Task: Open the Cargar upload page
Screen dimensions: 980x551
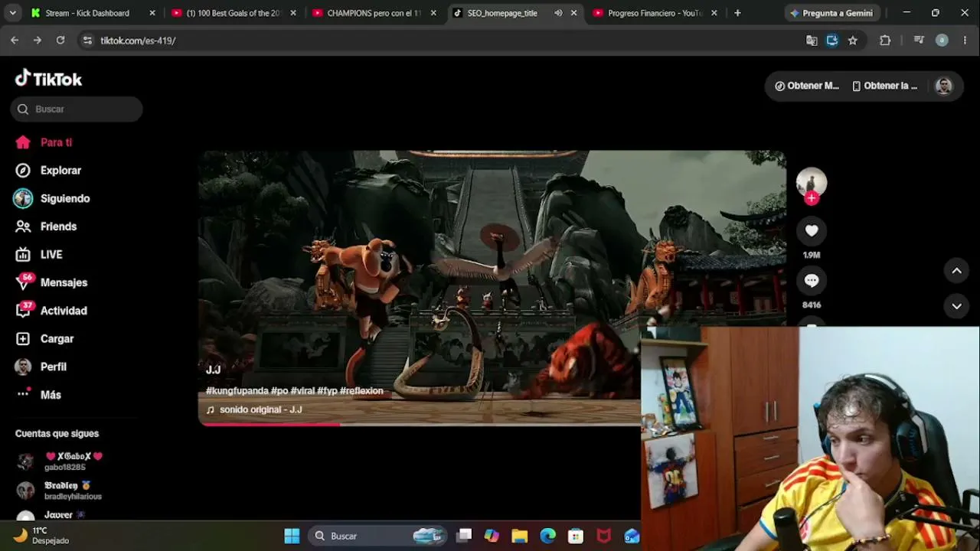Action: coord(44,339)
